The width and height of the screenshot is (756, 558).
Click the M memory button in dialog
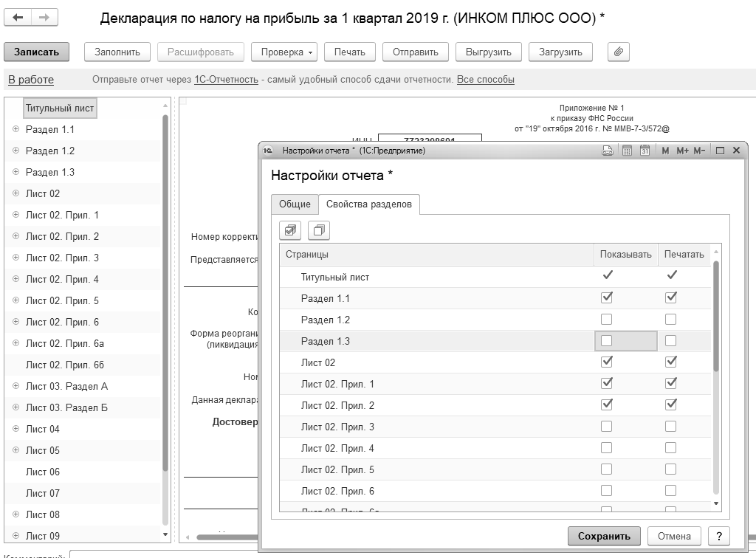(x=665, y=151)
